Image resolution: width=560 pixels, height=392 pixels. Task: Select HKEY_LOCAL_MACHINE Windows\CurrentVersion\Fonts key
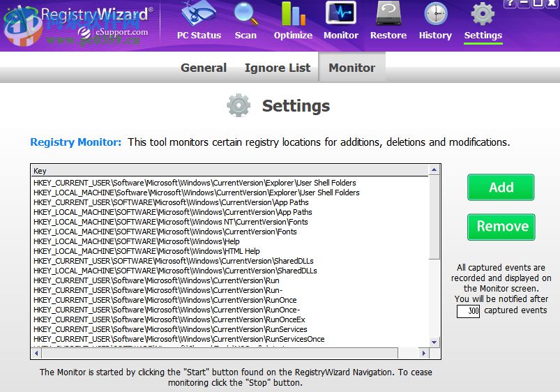pyautogui.click(x=165, y=232)
